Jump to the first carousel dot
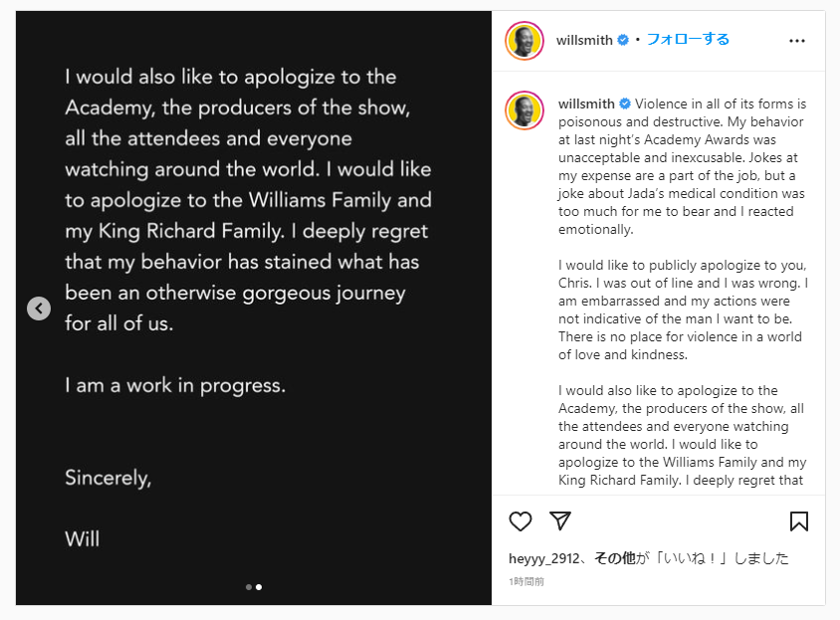 [x=249, y=587]
